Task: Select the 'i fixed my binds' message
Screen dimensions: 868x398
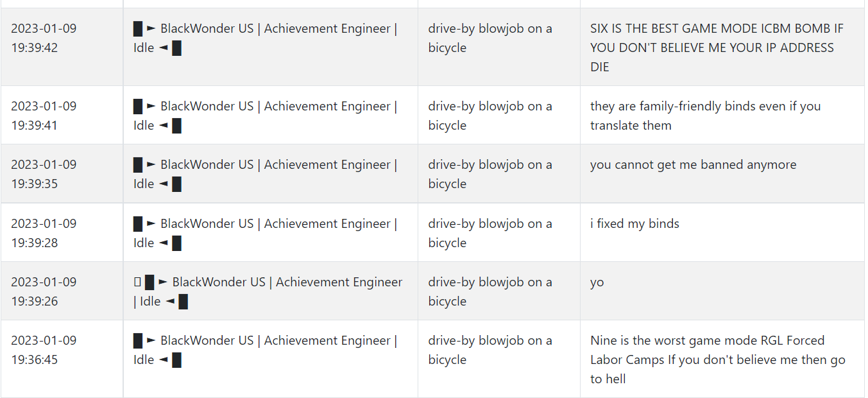Action: point(634,223)
